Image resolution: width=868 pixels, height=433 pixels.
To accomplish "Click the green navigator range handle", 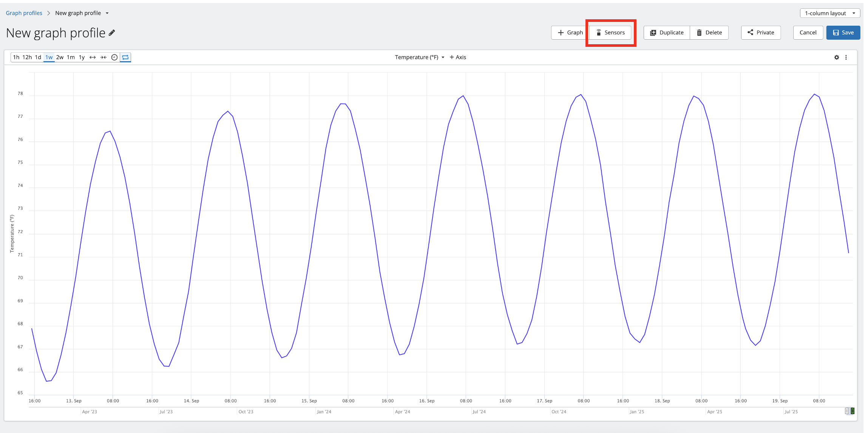I will pos(853,411).
